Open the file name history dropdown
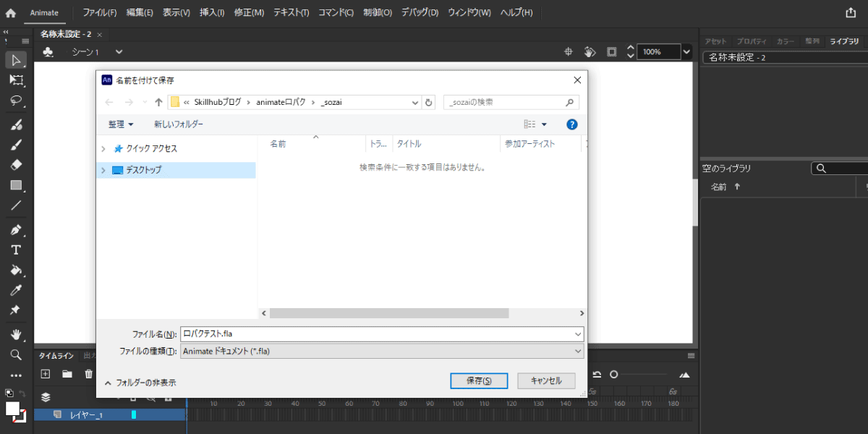 tap(577, 334)
